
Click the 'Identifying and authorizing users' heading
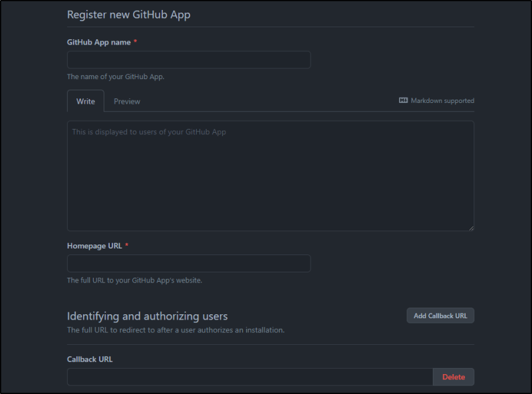147,316
